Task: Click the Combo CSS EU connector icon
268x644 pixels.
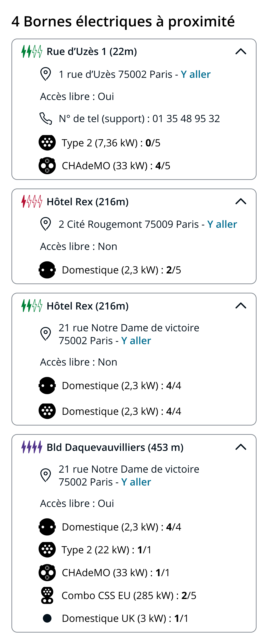Action: click(47, 595)
